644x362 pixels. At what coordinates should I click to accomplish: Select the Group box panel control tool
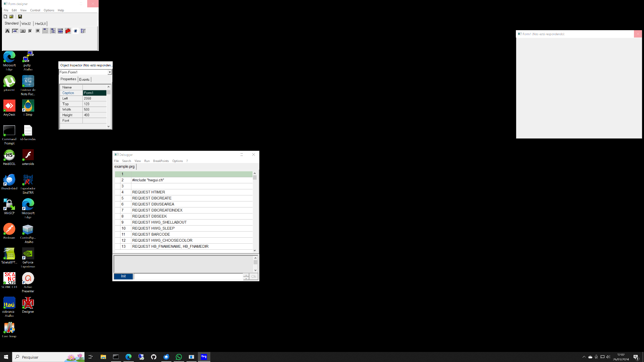[45, 31]
